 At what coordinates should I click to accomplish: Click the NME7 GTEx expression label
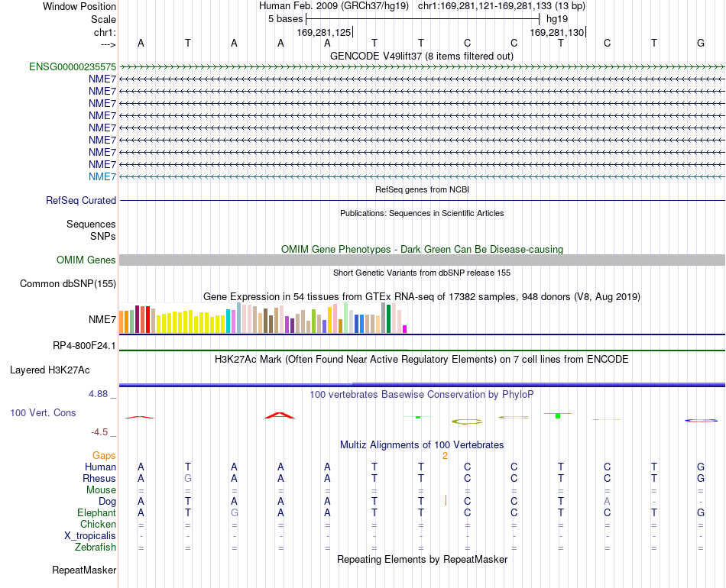point(102,320)
